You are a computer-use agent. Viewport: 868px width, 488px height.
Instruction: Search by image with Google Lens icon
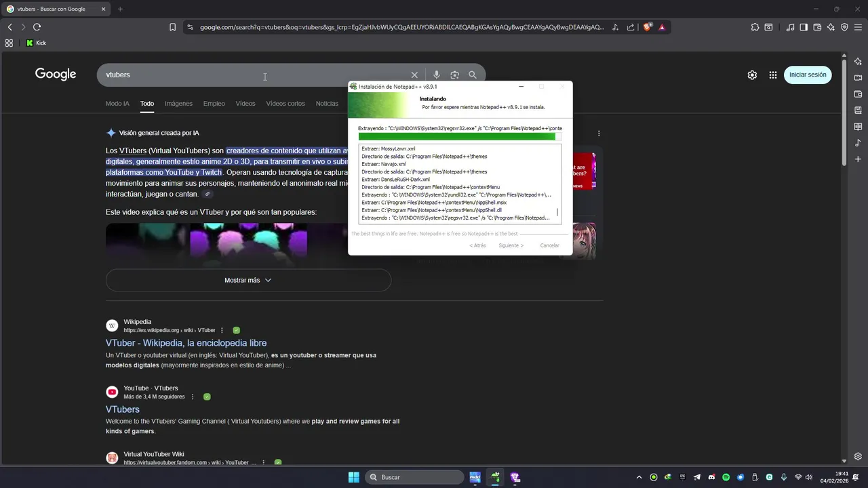(454, 75)
